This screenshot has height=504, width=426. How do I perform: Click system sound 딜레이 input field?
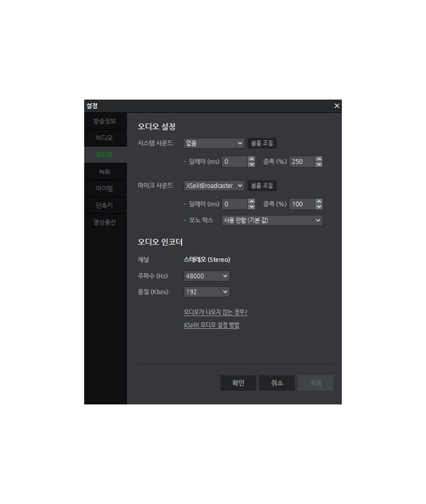[x=235, y=162]
